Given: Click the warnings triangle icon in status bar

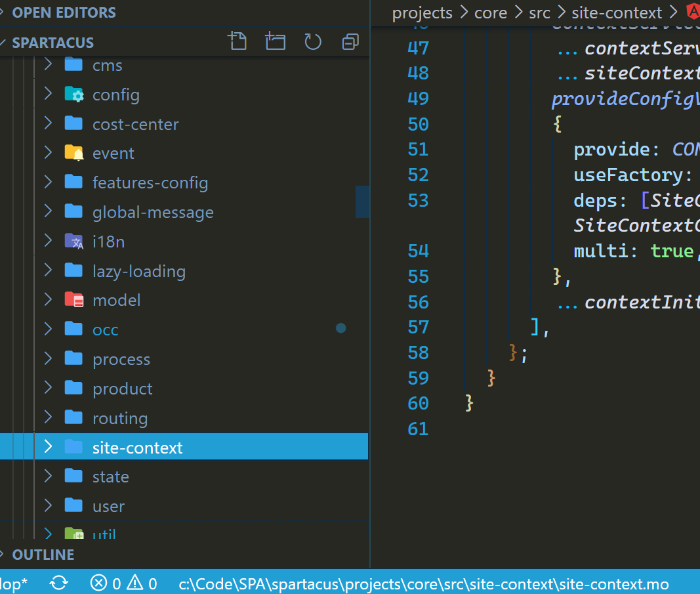Looking at the screenshot, I should 135,583.
